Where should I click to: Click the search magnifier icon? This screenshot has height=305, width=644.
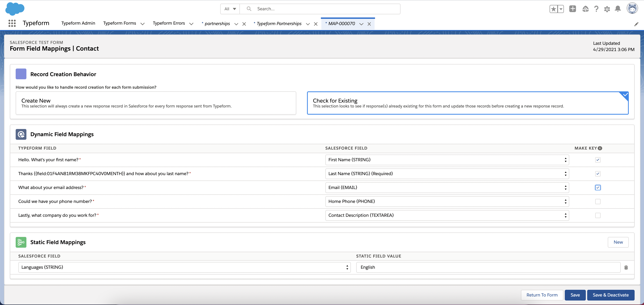[x=249, y=9]
